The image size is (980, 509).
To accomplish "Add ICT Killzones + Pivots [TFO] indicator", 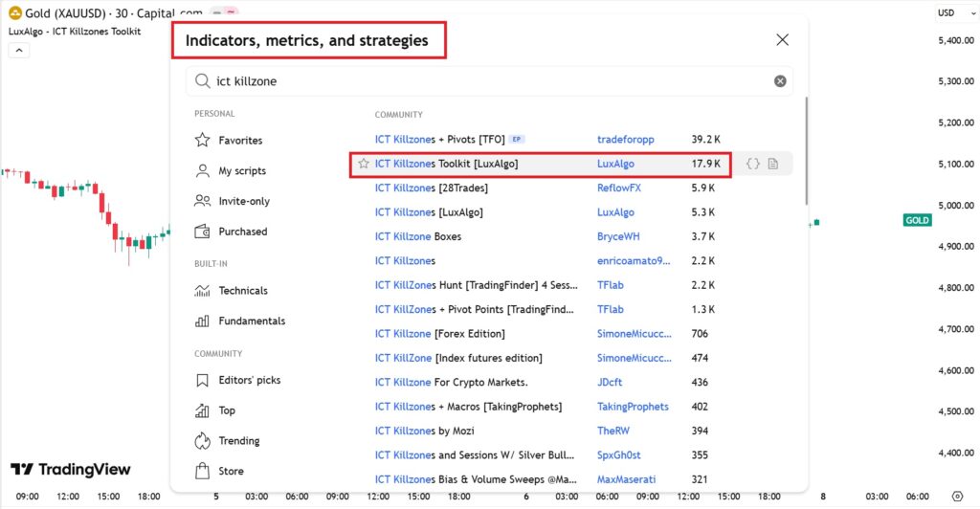I will click(x=439, y=140).
